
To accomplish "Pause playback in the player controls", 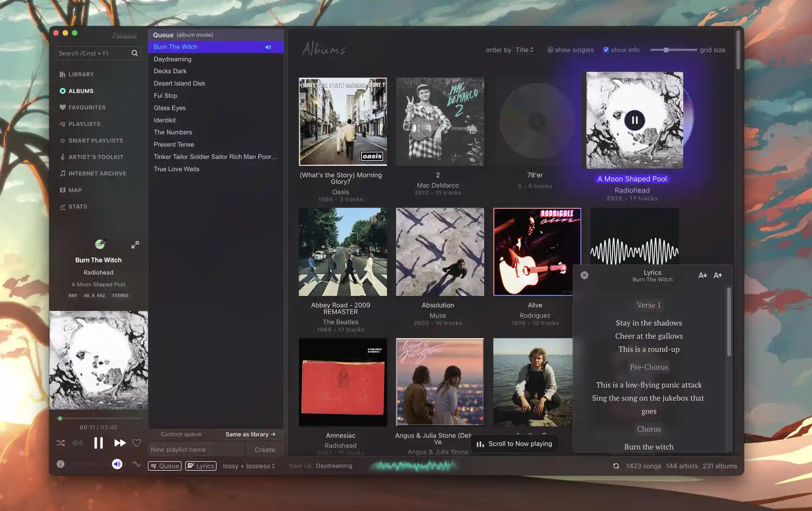I will coord(98,443).
